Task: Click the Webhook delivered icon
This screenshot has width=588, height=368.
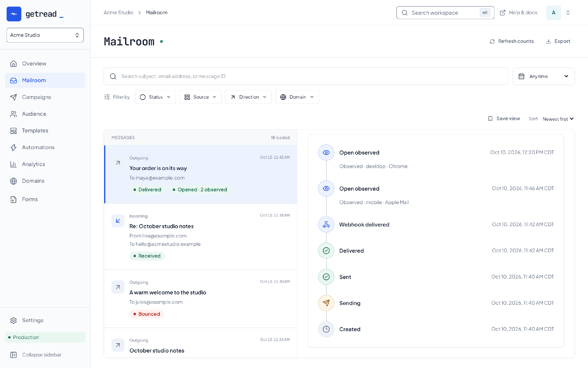Action: pos(326,224)
